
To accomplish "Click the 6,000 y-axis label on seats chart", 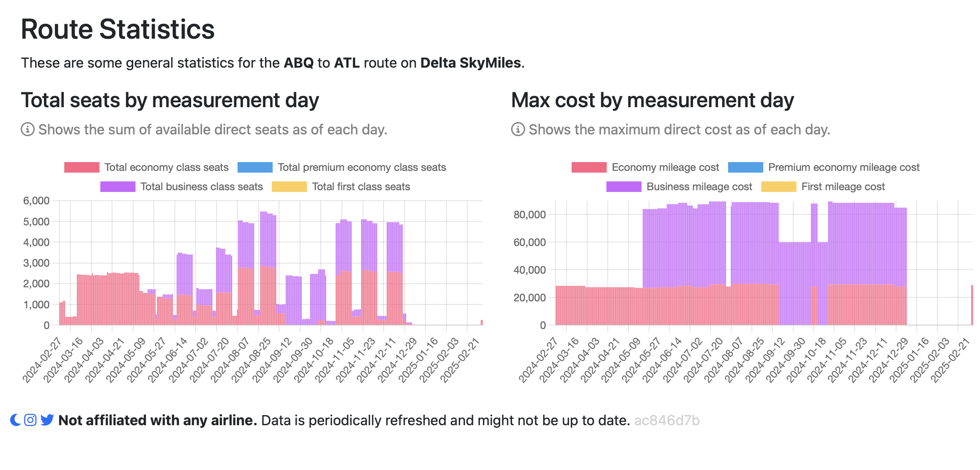I will (36, 201).
